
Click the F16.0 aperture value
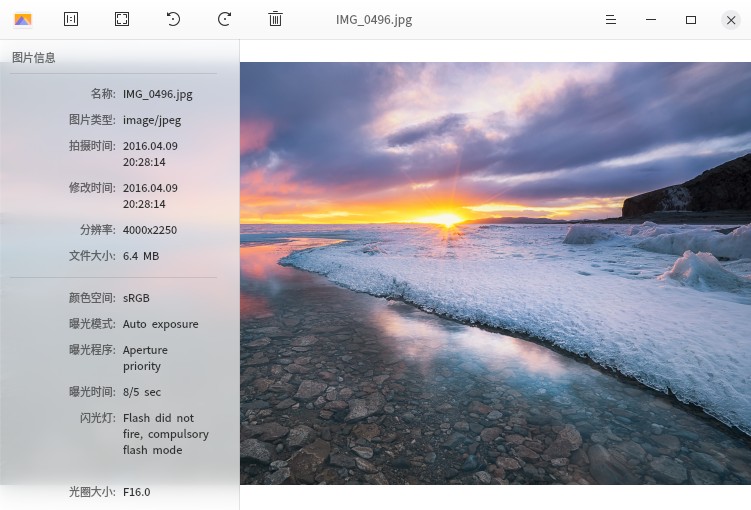[137, 492]
